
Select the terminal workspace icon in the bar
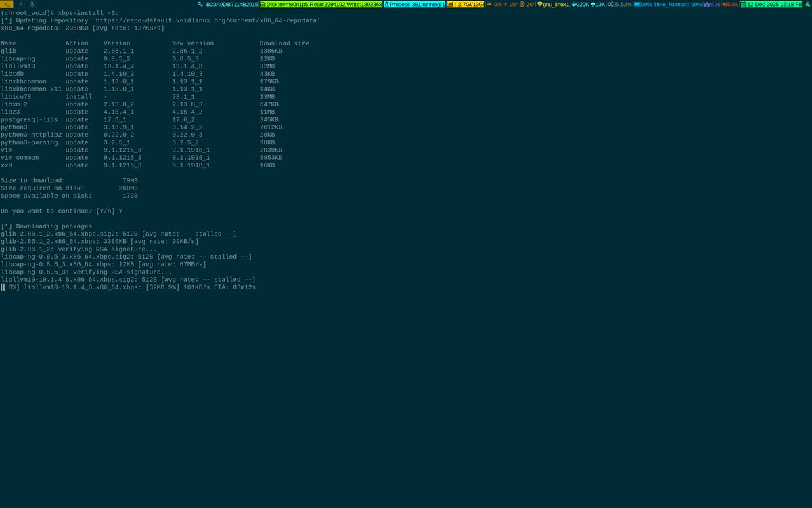click(x=7, y=4)
